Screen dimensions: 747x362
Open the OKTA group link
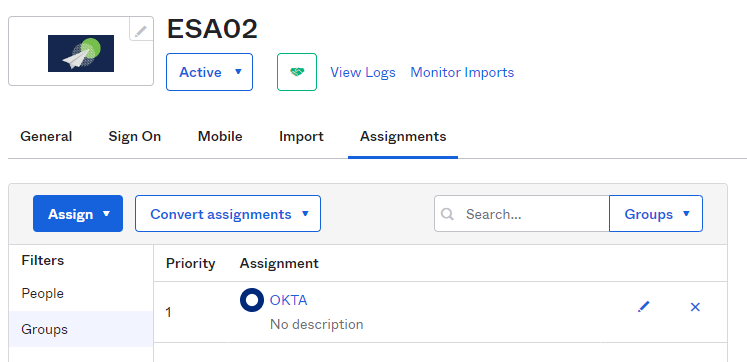pos(289,300)
